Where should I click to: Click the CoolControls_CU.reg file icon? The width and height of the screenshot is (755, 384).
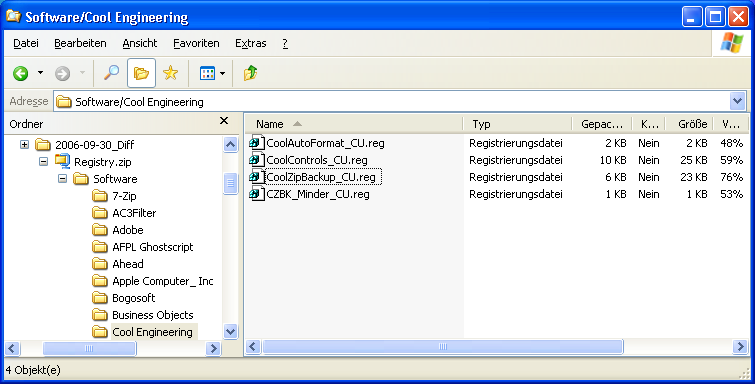[256, 159]
